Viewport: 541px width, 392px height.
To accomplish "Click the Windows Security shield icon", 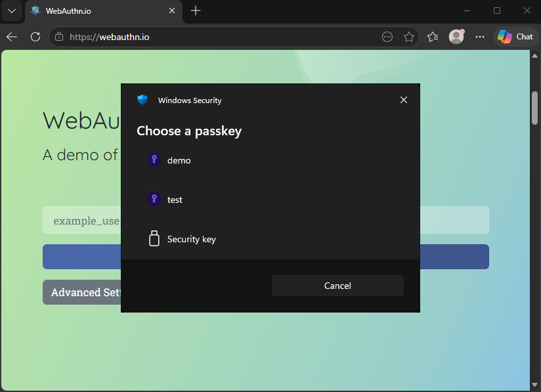I will 142,100.
